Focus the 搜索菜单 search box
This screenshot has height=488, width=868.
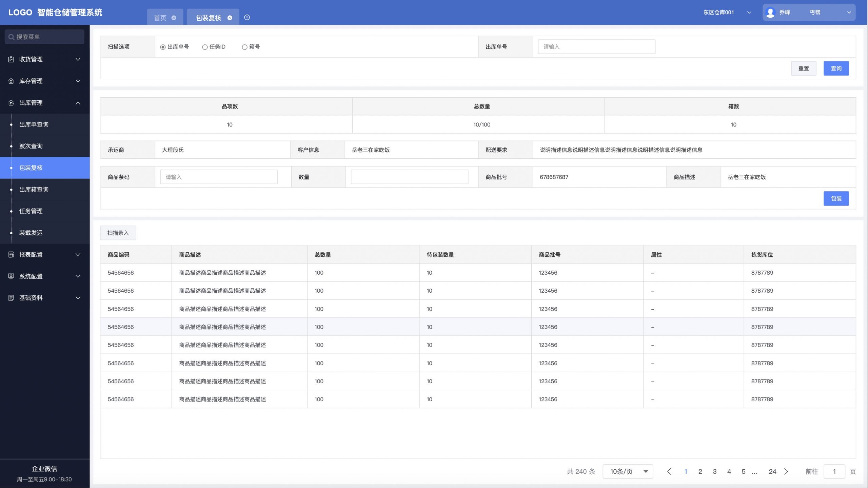click(44, 37)
